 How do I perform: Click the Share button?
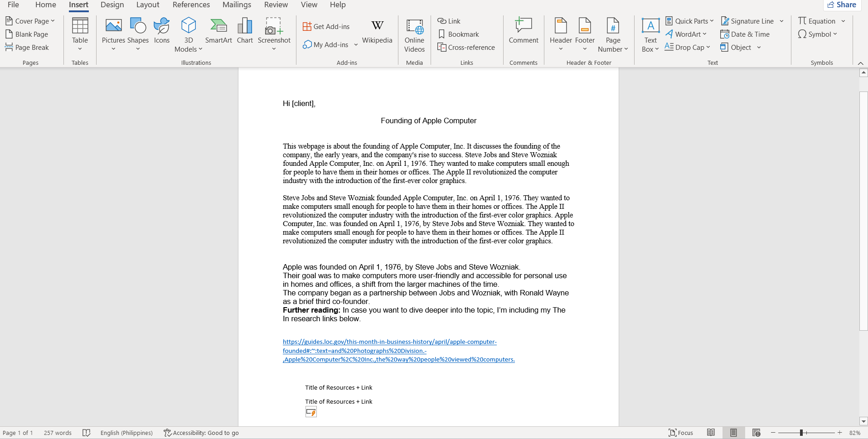click(842, 5)
